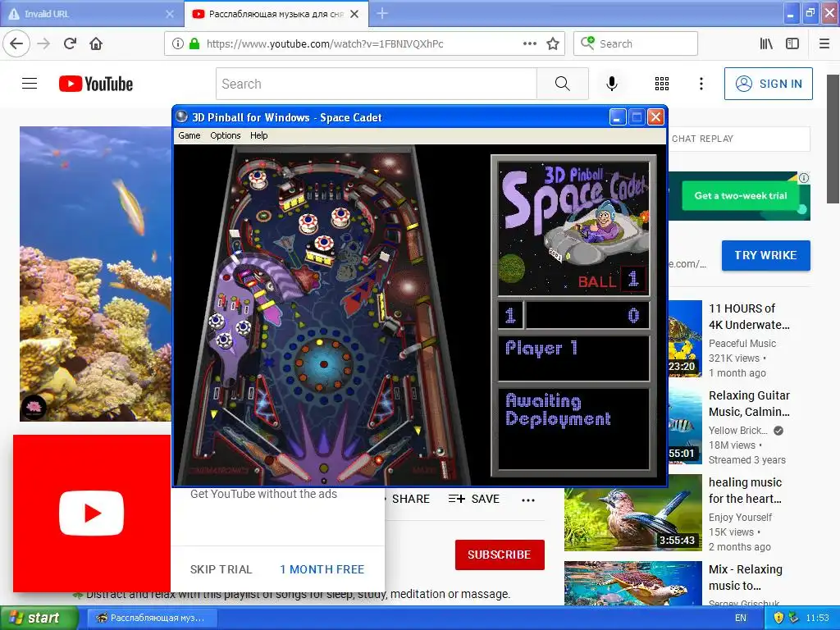Click YouTube search magnifier button

pos(563,84)
